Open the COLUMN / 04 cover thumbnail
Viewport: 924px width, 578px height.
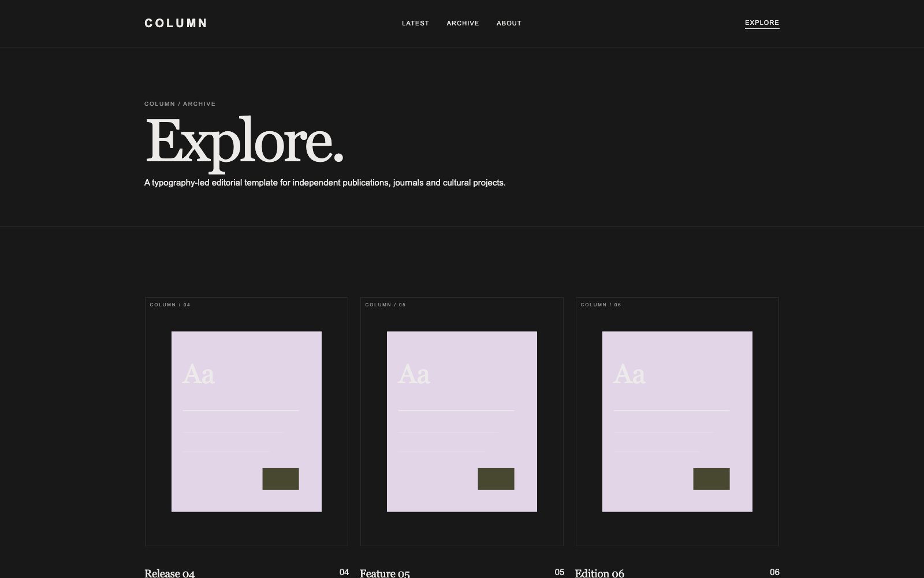[247, 421]
